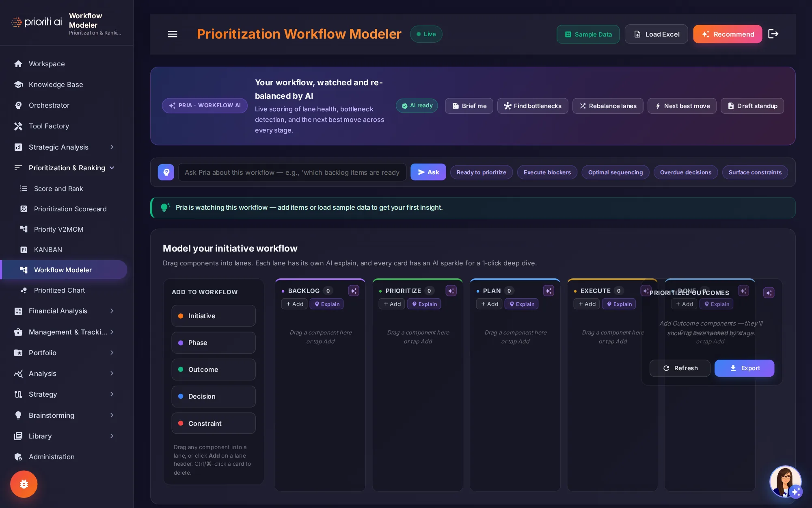Click Draft standup action
Image resolution: width=812 pixels, height=508 pixels.
click(752, 106)
